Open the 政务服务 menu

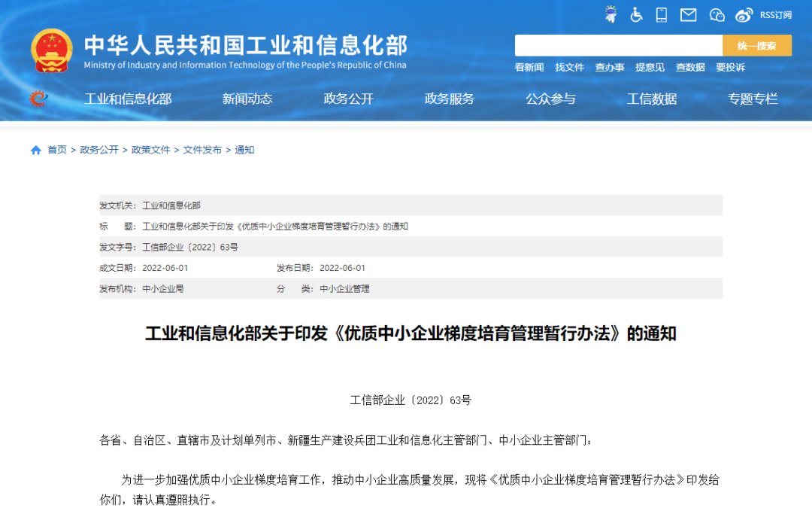449,99
